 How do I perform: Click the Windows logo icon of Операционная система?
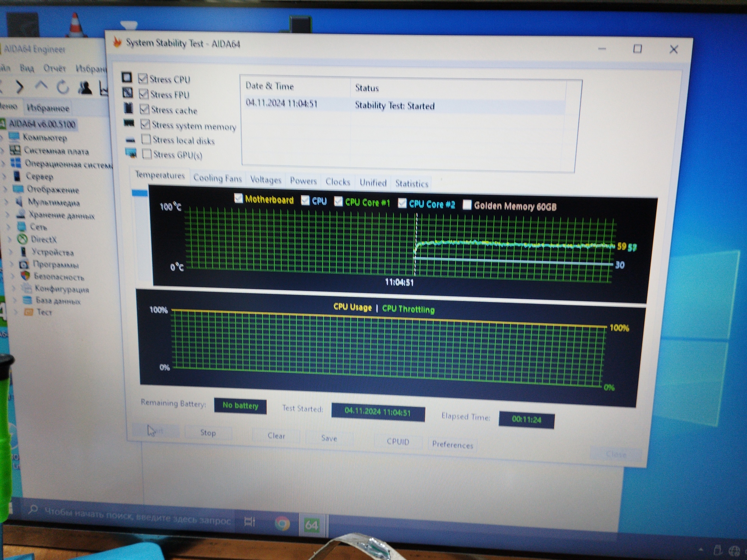(x=16, y=163)
